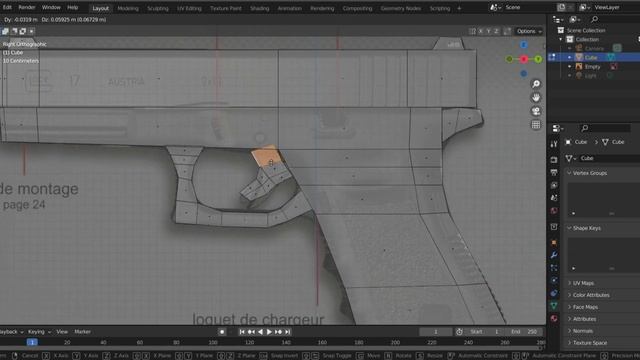640x360 pixels.
Task: Click the outliner search magnifier icon
Action: 595,19
